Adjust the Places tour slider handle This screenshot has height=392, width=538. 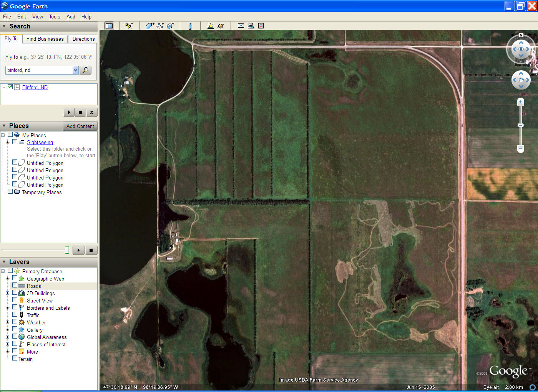pyautogui.click(x=67, y=250)
